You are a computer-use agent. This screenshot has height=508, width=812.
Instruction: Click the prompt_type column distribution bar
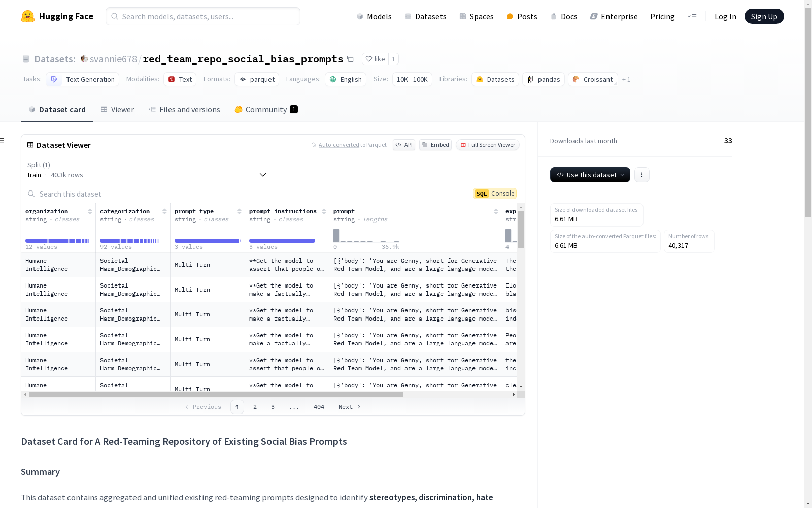tap(208, 241)
